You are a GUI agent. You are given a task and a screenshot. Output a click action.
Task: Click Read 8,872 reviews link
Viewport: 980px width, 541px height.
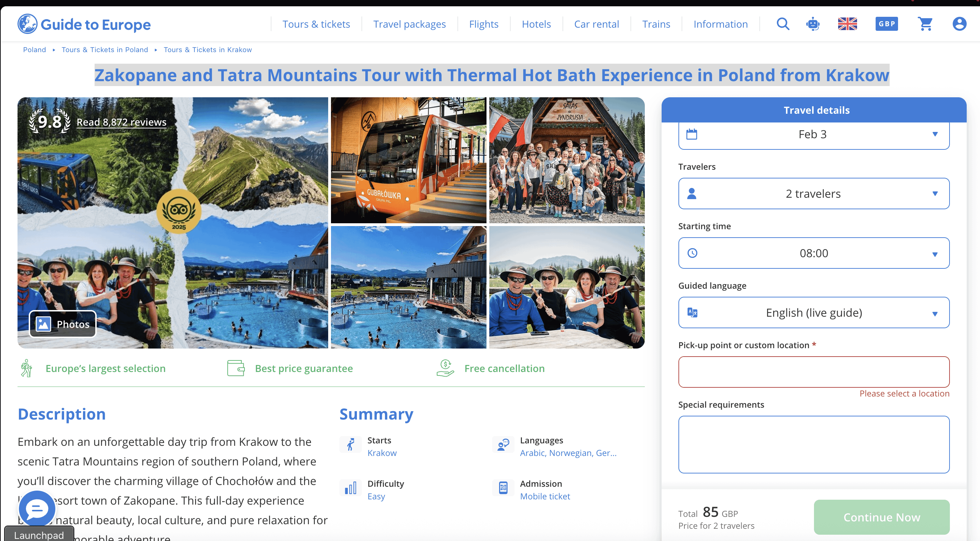121,122
